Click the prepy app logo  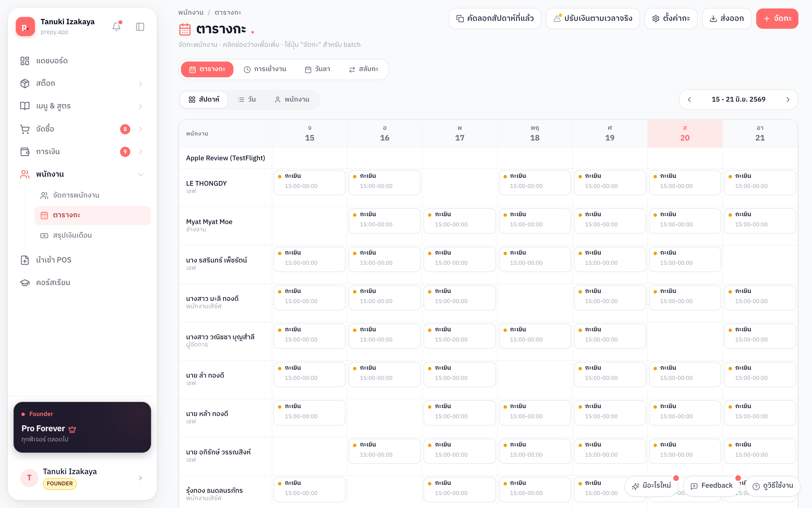25,27
